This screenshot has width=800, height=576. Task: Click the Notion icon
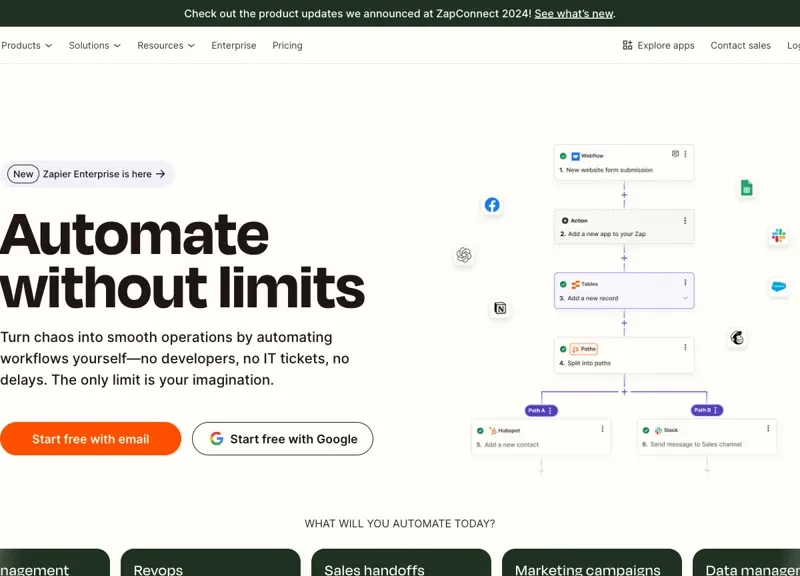500,309
